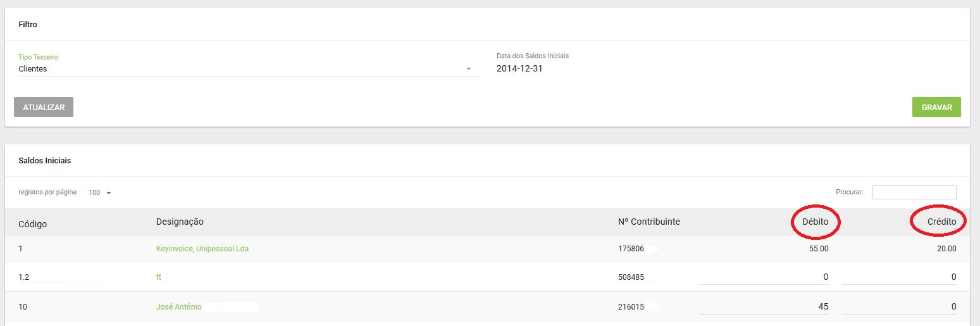The width and height of the screenshot is (980, 326).
Task: Edit the Débito field for client tt
Action: click(764, 277)
